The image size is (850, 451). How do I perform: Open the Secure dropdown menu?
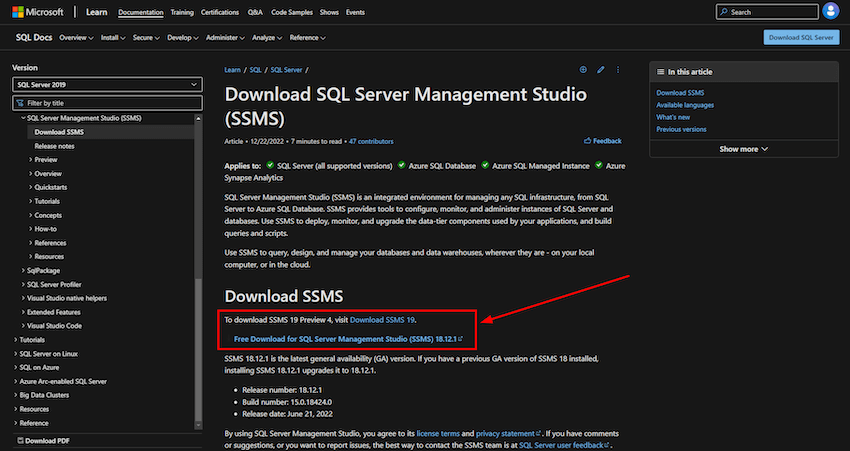[146, 38]
